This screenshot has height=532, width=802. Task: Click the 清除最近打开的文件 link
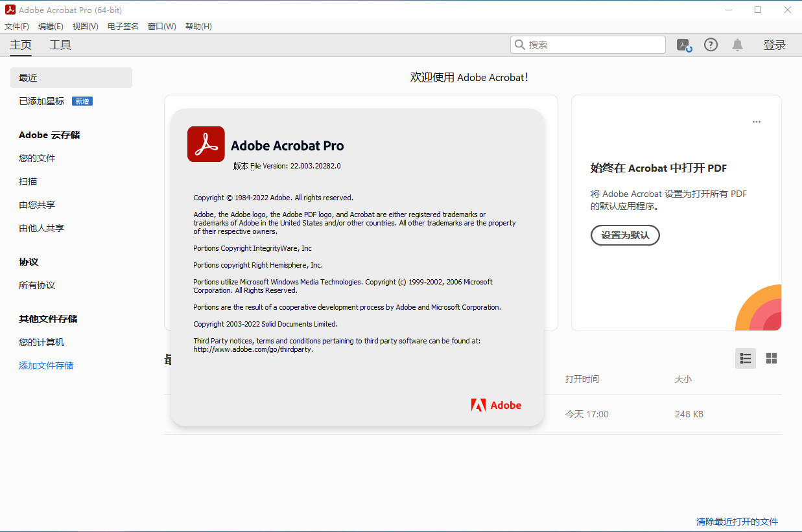737,522
